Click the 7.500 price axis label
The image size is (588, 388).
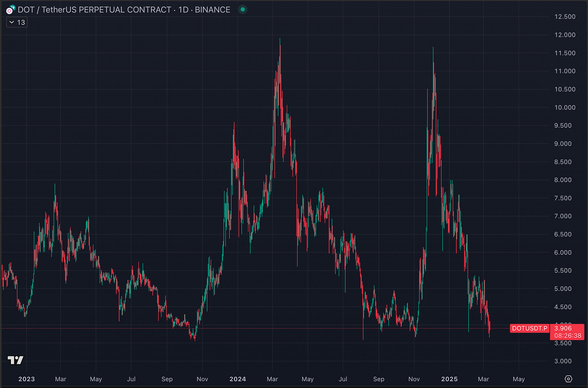563,198
